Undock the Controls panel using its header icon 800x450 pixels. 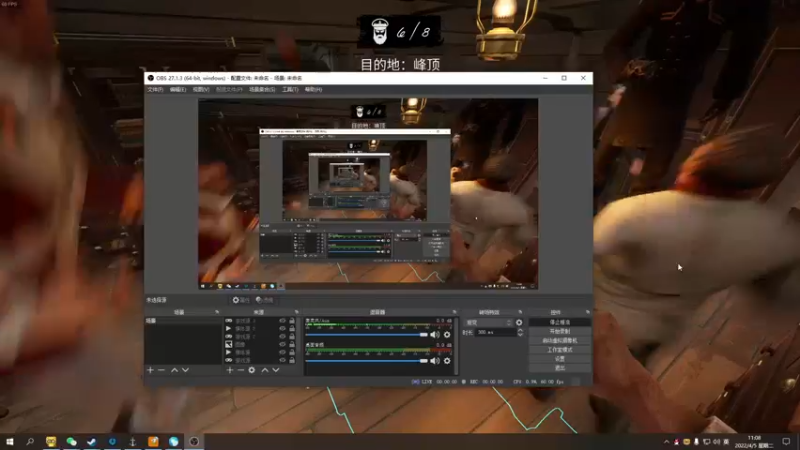588,312
